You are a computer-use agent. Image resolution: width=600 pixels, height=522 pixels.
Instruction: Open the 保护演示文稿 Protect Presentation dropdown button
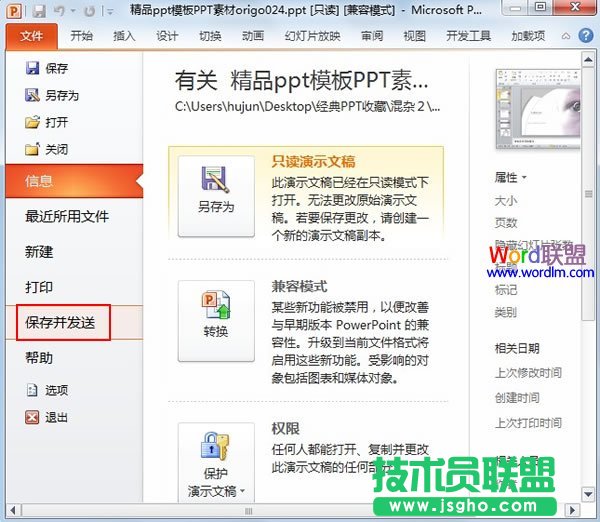click(x=216, y=463)
